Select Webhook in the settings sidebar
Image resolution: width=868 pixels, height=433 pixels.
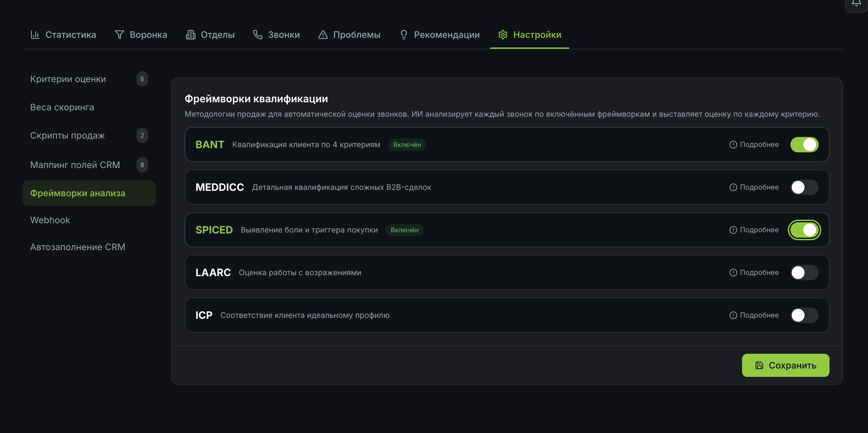click(50, 220)
